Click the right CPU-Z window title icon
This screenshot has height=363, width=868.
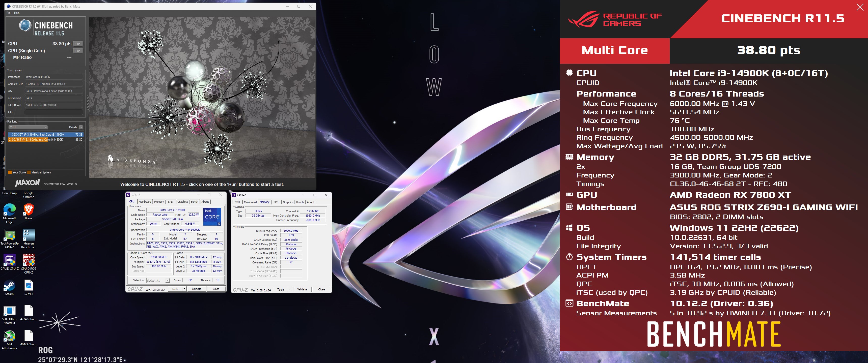(234, 195)
